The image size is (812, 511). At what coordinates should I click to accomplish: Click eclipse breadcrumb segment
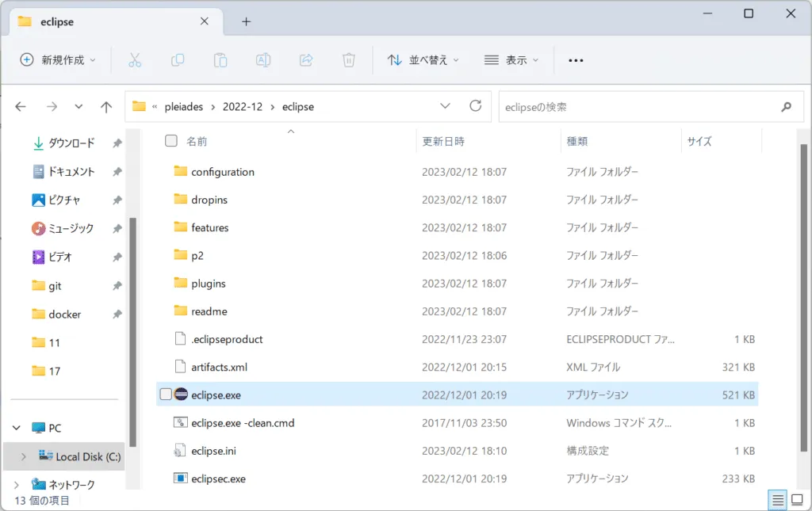pyautogui.click(x=298, y=106)
